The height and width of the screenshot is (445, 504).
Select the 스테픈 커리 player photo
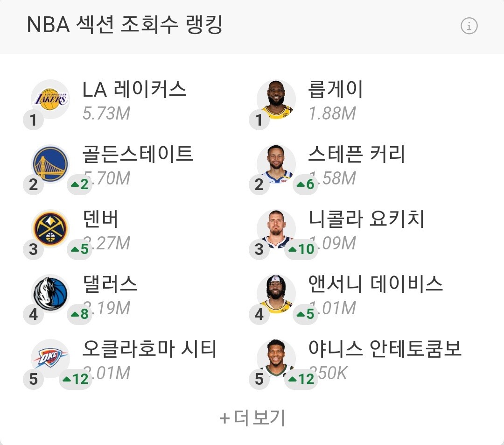(276, 164)
